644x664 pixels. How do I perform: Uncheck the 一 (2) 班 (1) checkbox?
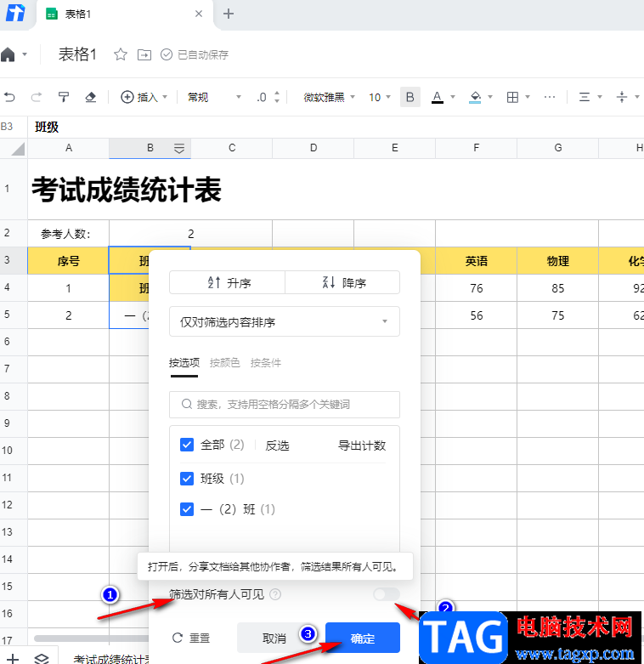tap(187, 509)
